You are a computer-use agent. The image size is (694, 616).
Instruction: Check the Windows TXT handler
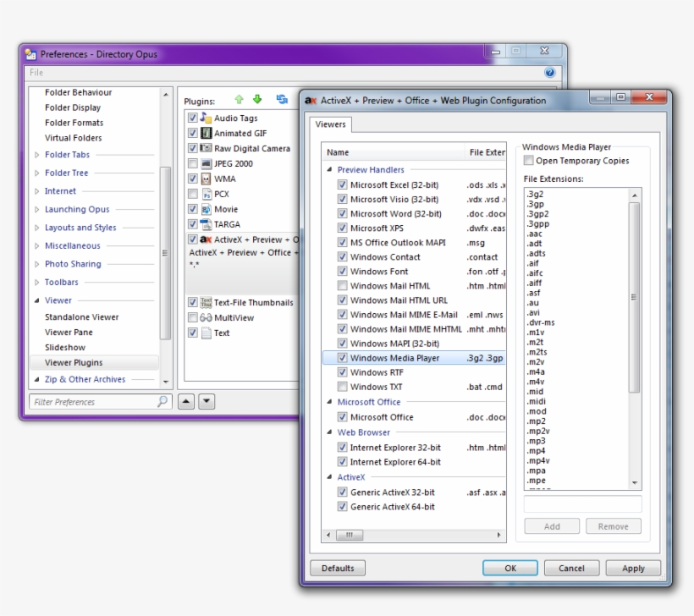point(342,387)
